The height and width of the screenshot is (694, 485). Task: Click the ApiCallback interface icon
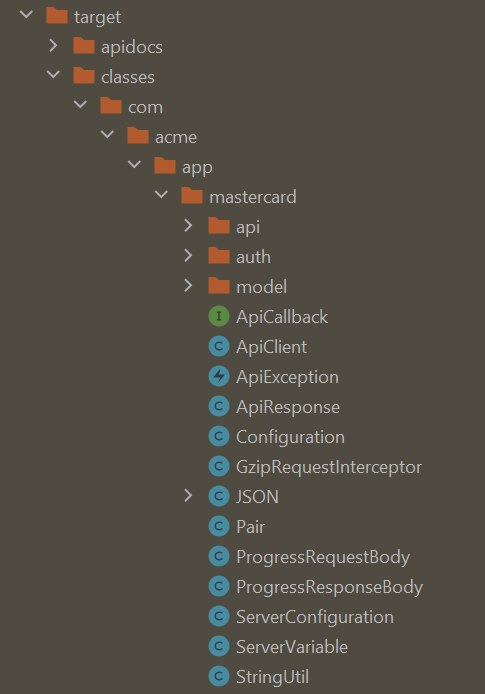(x=219, y=316)
